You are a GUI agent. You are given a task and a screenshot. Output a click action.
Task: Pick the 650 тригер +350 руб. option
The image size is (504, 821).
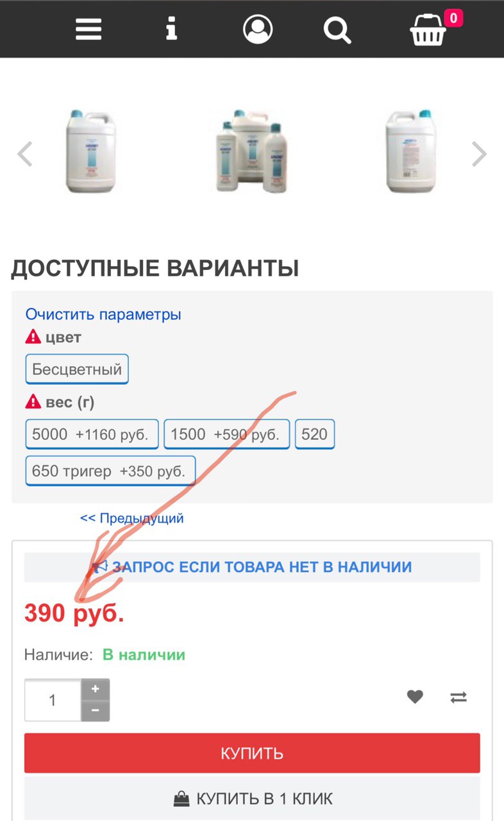pyautogui.click(x=110, y=471)
